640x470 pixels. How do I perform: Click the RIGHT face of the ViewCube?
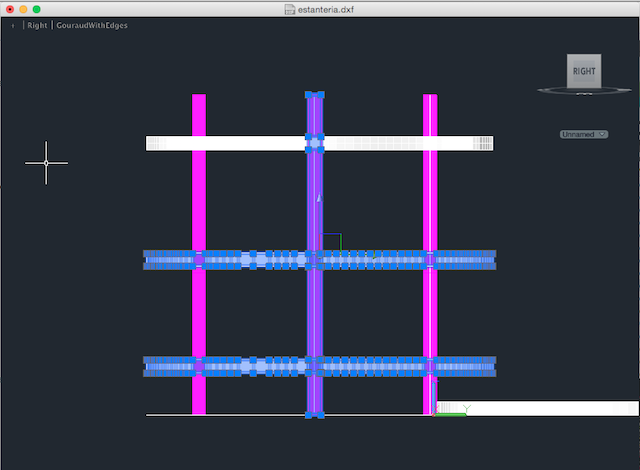tap(584, 71)
